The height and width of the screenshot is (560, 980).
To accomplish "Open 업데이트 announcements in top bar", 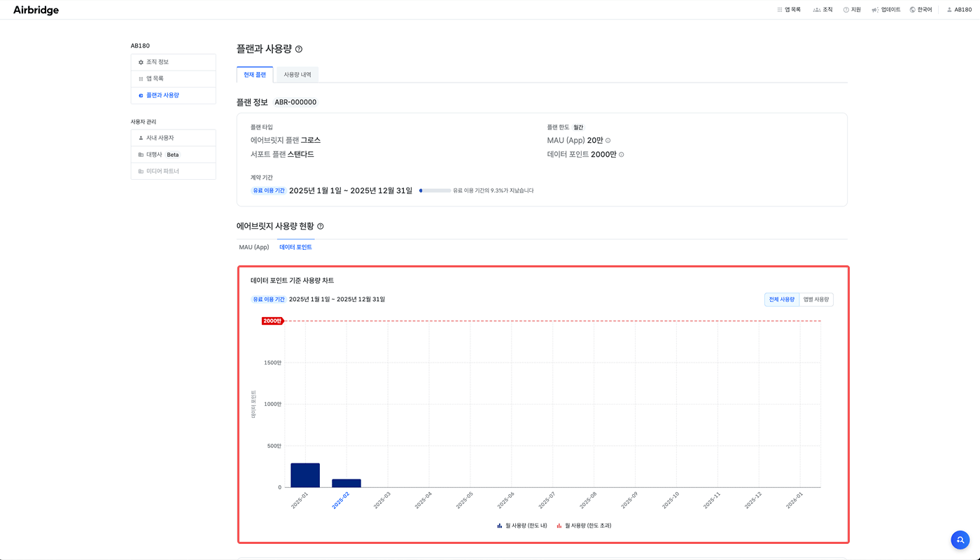I will 885,10.
